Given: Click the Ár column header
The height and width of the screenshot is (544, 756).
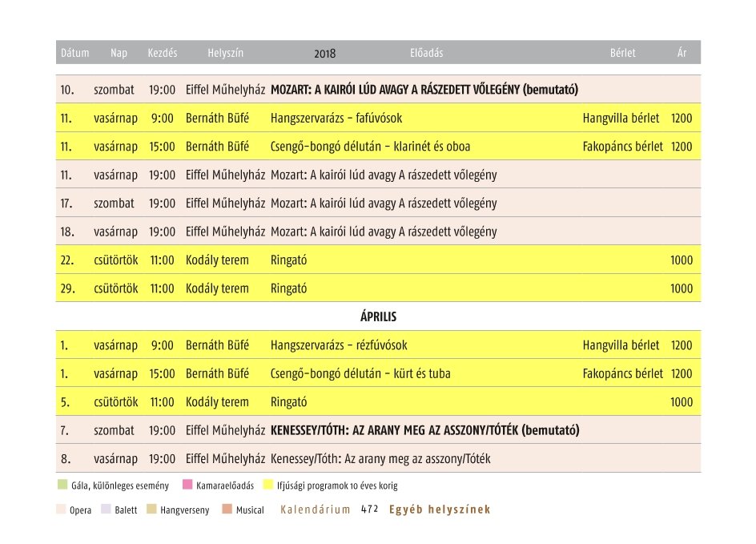Looking at the screenshot, I should (682, 53).
